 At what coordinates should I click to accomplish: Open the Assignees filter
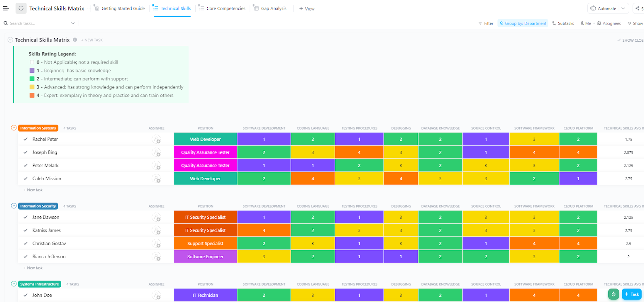coord(609,23)
